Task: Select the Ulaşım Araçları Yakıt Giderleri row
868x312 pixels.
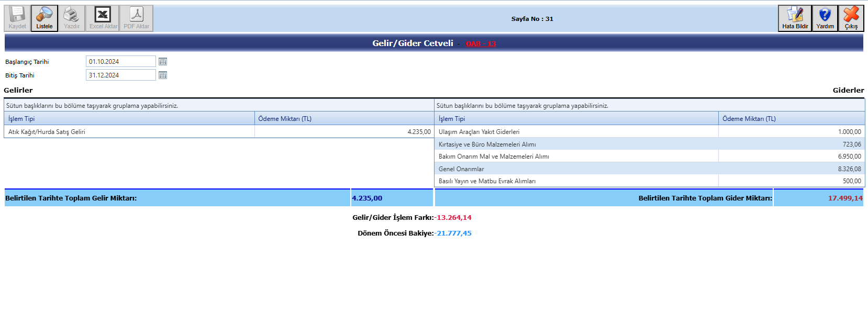Action: (479, 132)
